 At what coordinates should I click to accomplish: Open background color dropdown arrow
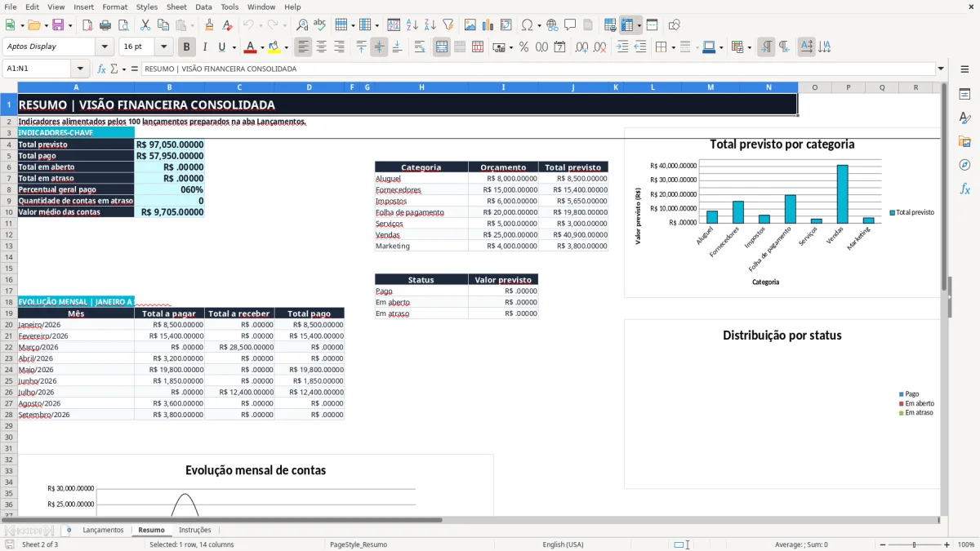click(x=286, y=47)
